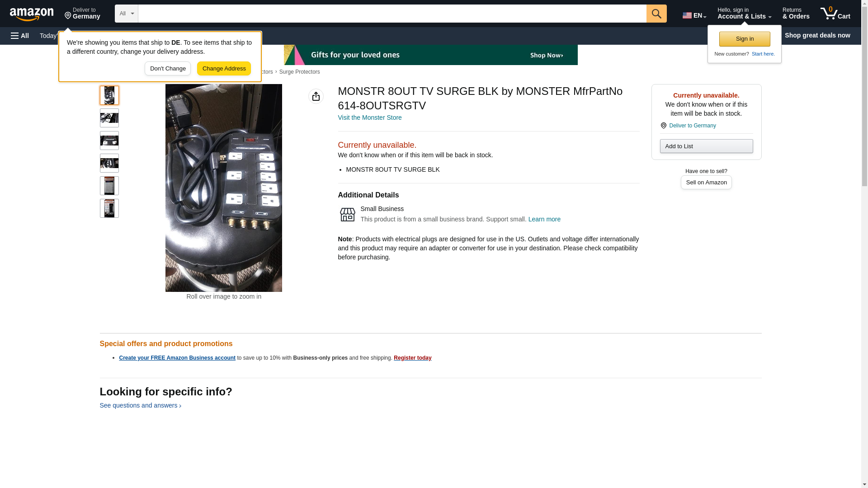The width and height of the screenshot is (868, 488).
Task: Click the Don't Change button
Action: point(168,69)
